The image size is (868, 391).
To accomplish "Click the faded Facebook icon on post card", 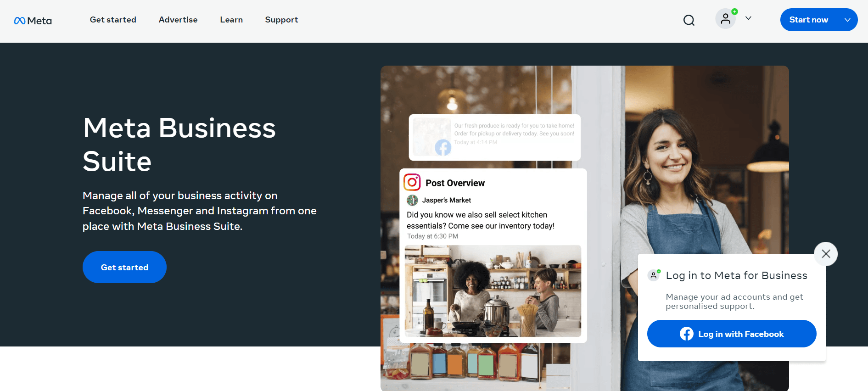I will click(443, 147).
